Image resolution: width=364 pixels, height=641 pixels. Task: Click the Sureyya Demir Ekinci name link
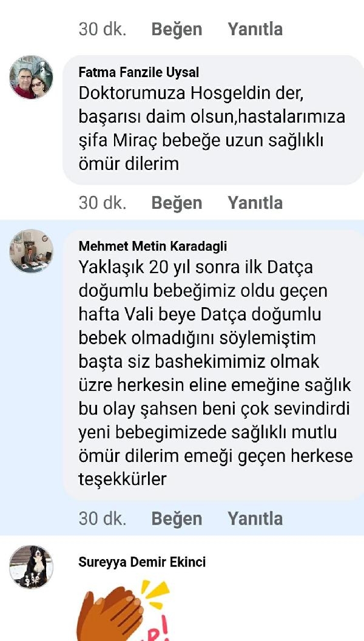142,562
